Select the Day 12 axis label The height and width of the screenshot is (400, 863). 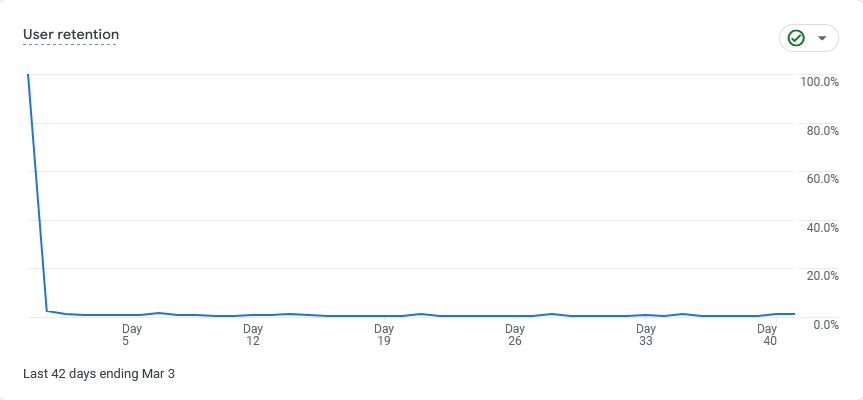tap(253, 334)
